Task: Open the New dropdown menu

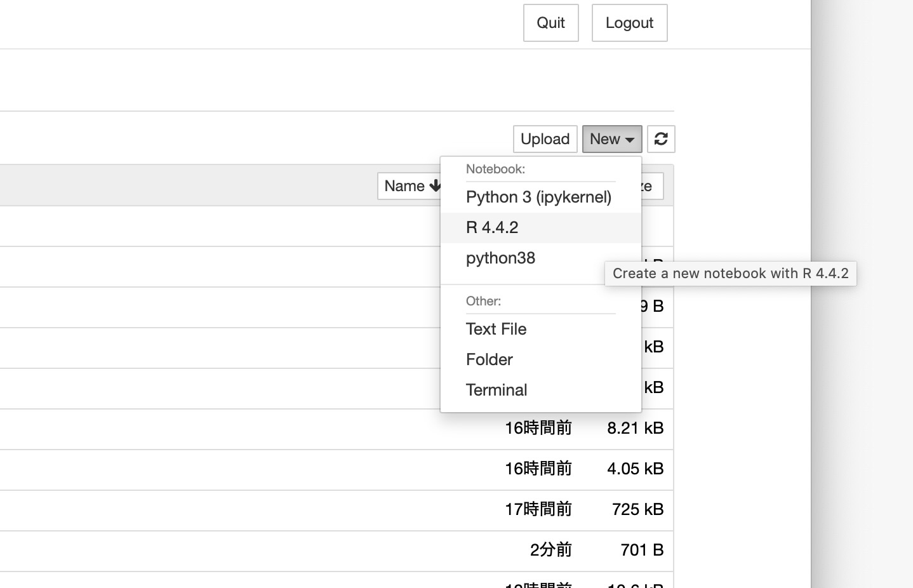Action: [x=611, y=139]
